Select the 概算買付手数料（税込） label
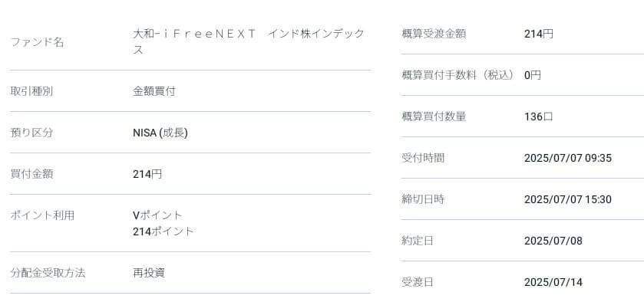 coord(457,75)
